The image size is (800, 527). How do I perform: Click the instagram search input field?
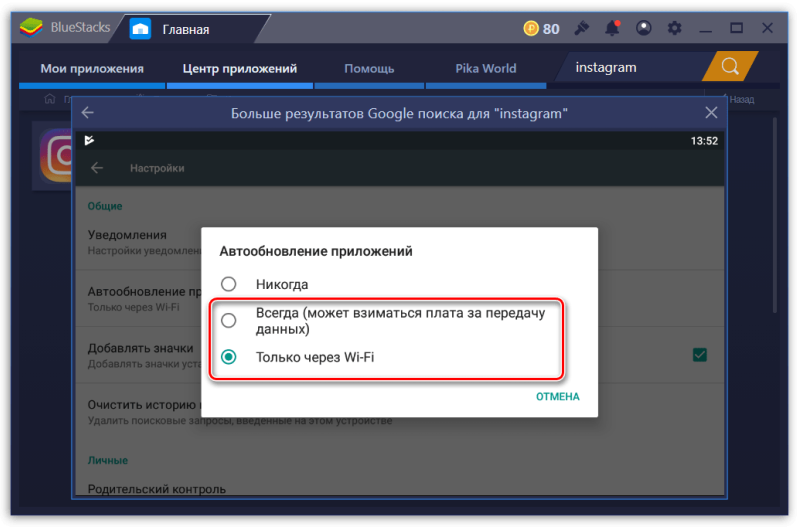point(633,67)
